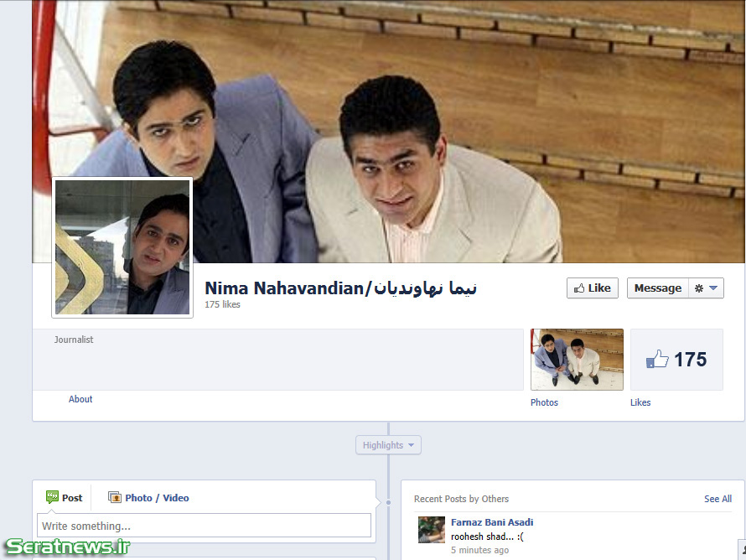Click the Likes link
The width and height of the screenshot is (746, 560).
[x=640, y=402]
